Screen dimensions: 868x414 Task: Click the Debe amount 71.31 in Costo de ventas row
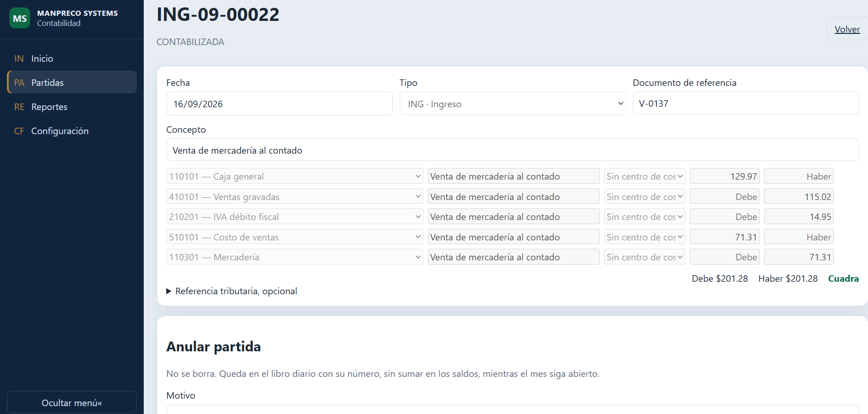coord(725,237)
